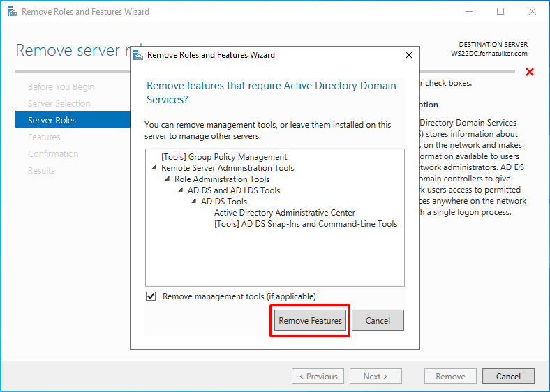The image size is (550, 392).
Task: Select AD DS Tools label
Action: (224, 202)
